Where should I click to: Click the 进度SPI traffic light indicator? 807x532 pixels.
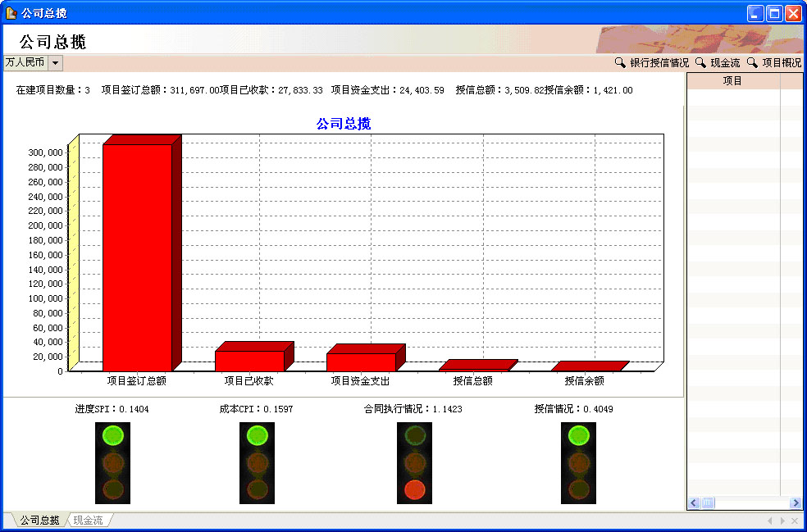pyautogui.click(x=112, y=463)
